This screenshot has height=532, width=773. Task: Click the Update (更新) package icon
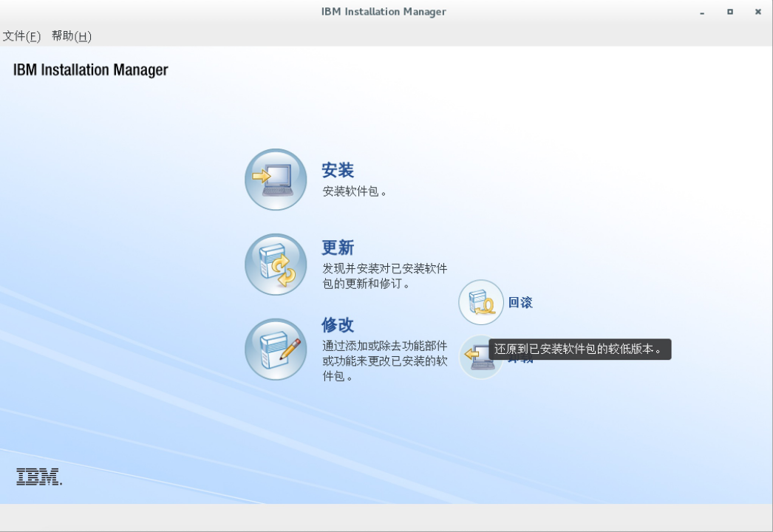pyautogui.click(x=276, y=265)
